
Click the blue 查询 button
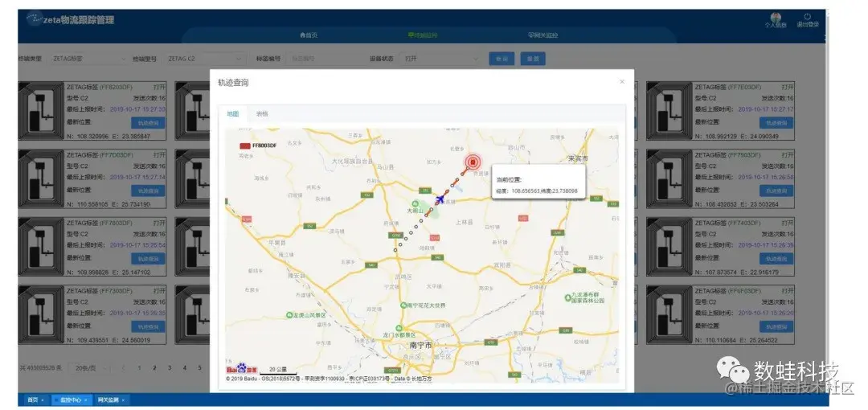click(502, 59)
